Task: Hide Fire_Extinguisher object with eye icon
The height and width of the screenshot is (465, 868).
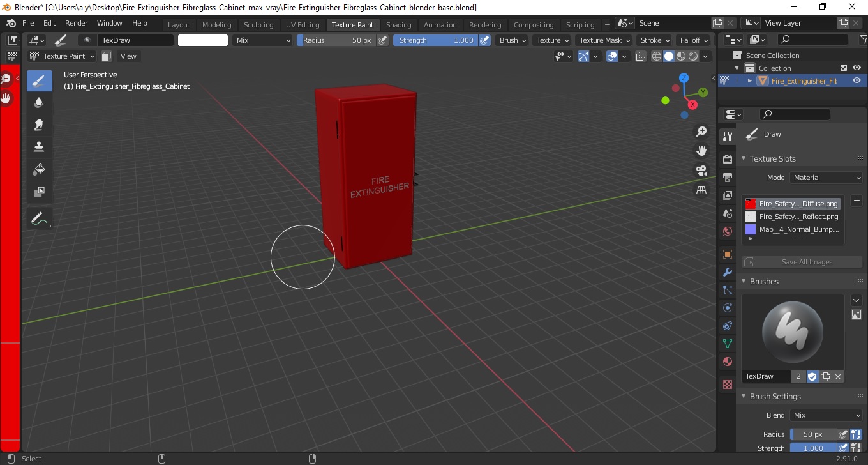Action: pos(857,80)
